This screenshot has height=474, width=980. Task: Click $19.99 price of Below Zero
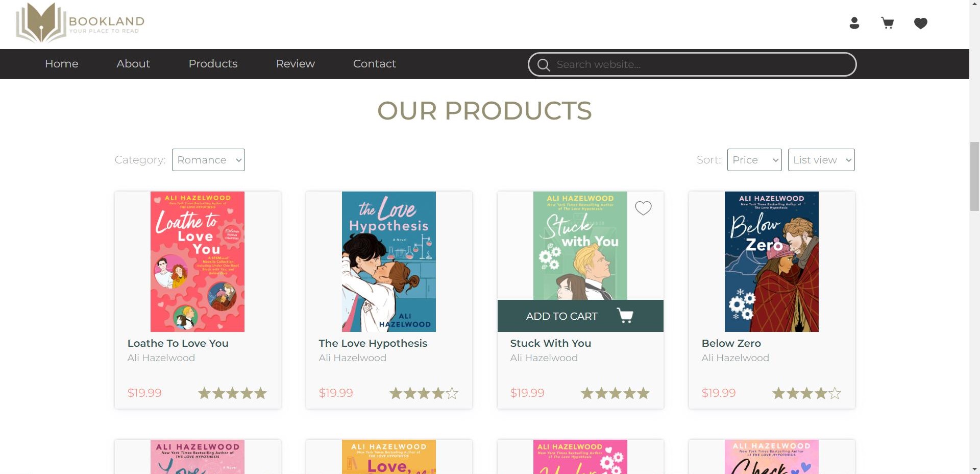pyautogui.click(x=719, y=393)
